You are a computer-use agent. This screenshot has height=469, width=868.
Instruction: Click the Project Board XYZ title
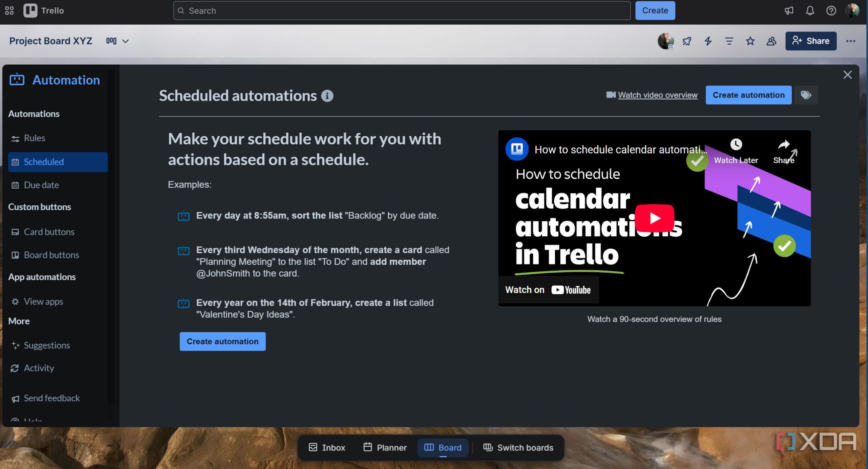coord(51,41)
